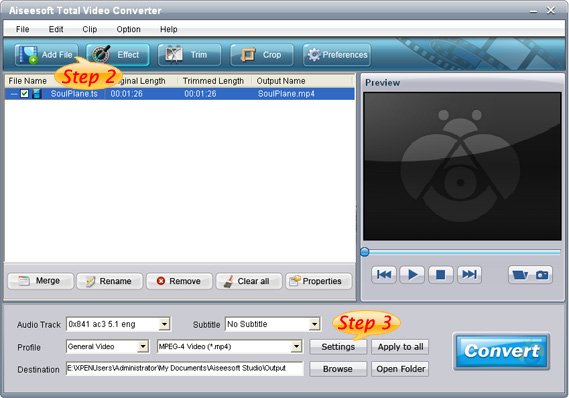Collapse the SoulPlane.ts row expander
This screenshot has width=569, height=398.
[14, 94]
